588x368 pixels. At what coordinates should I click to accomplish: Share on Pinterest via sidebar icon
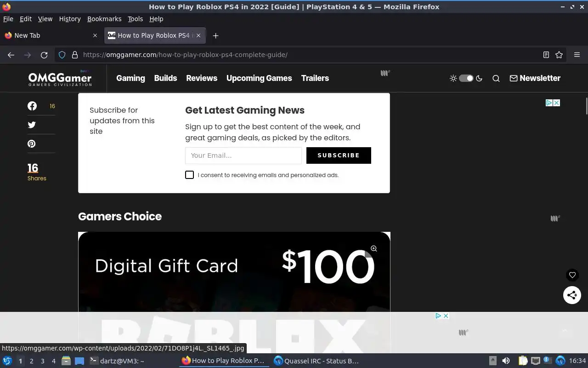[x=32, y=144]
